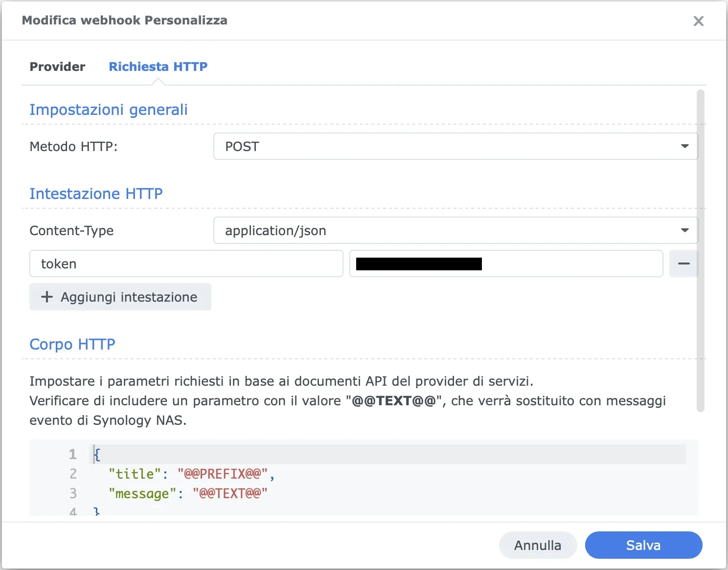Click the Corpo HTTP section heading
Viewport: 728px width, 570px height.
72,344
